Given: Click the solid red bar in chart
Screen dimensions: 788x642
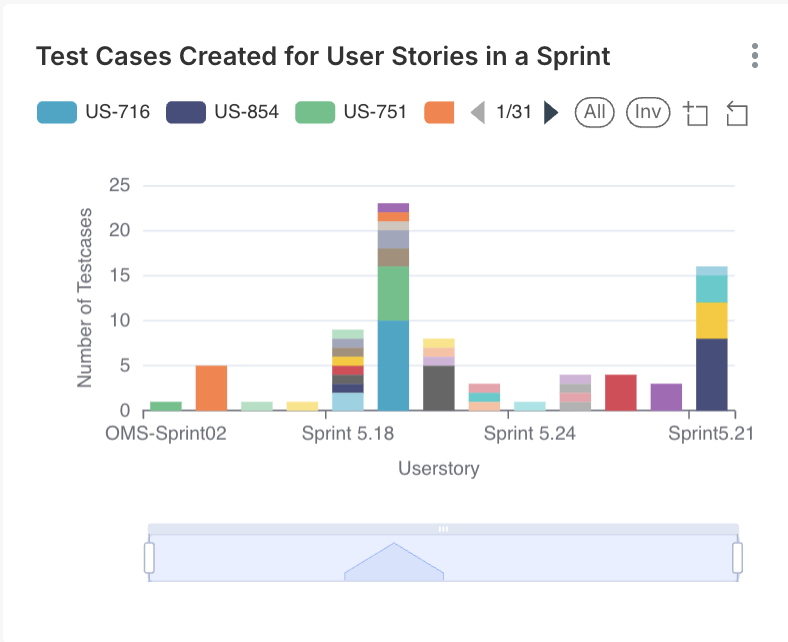Looking at the screenshot, I should point(620,392).
